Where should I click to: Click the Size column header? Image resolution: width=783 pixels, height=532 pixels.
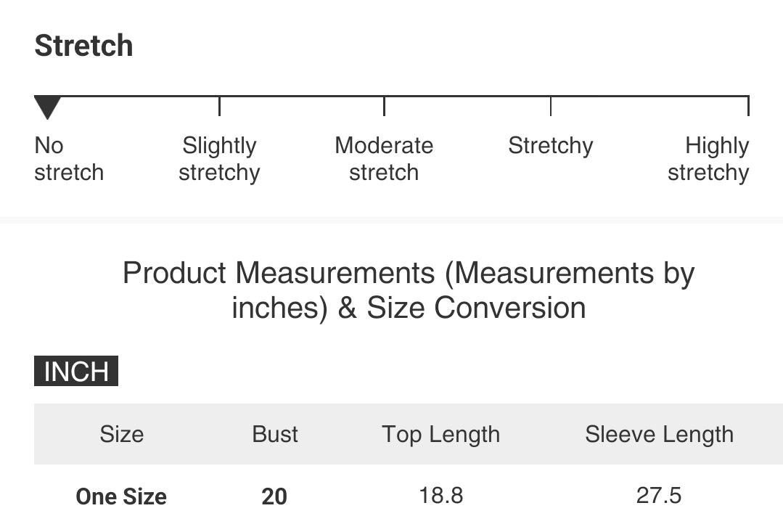[122, 434]
